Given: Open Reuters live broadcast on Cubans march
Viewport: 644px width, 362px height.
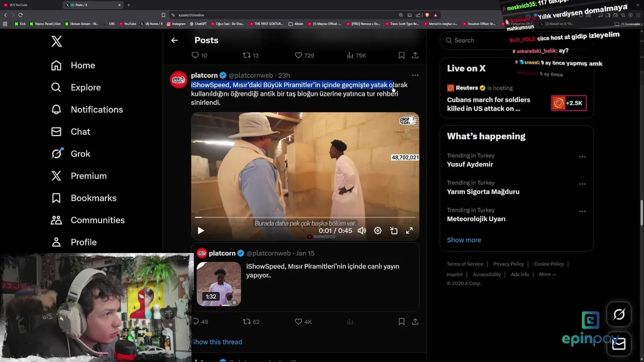Looking at the screenshot, I should tap(488, 104).
